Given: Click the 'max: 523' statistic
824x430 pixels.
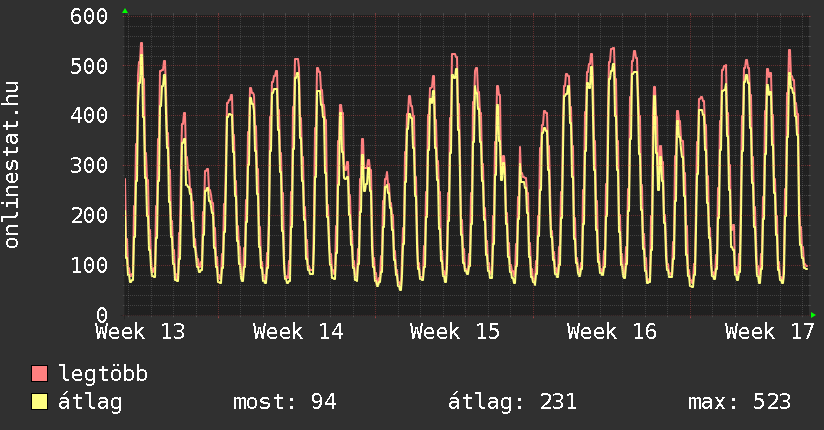Looking at the screenshot, I should pyautogui.click(x=739, y=402).
